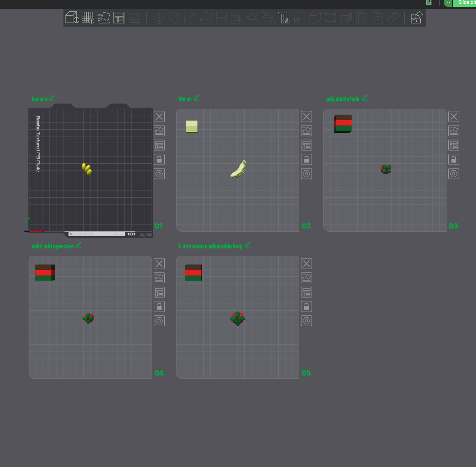Select the Mesh boolean tool
The height and width of the screenshot is (467, 476).
click(x=237, y=17)
